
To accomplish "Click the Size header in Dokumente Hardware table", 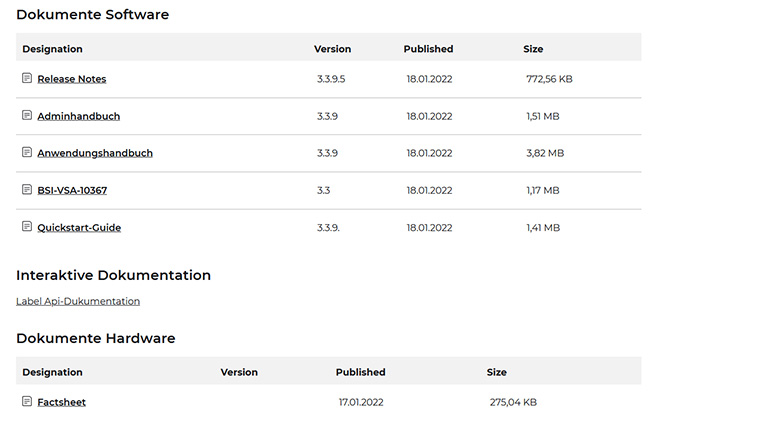I will click(497, 372).
